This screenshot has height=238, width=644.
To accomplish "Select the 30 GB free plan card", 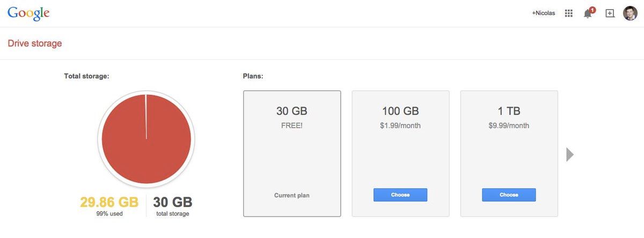I will (x=292, y=153).
